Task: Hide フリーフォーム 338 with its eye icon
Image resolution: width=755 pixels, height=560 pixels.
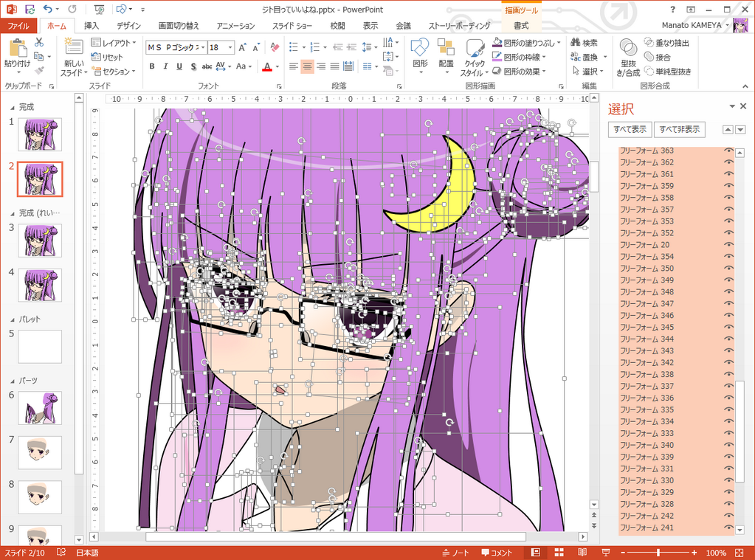Action: click(728, 374)
